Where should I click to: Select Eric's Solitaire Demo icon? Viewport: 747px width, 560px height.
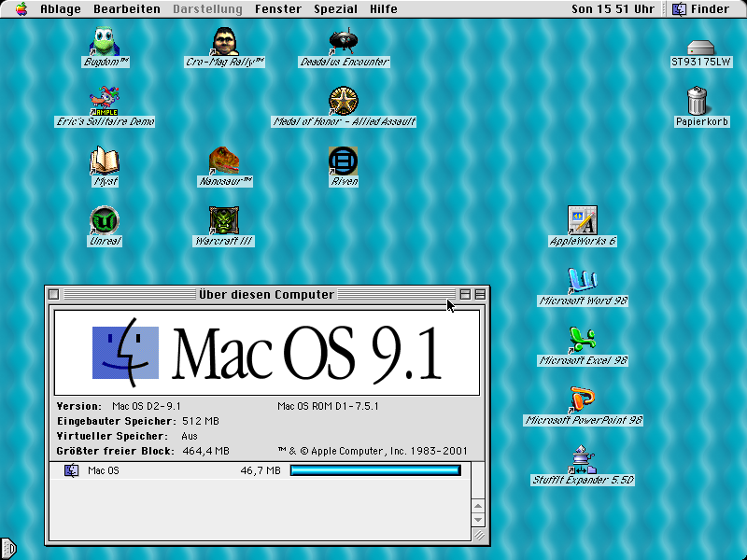105,101
